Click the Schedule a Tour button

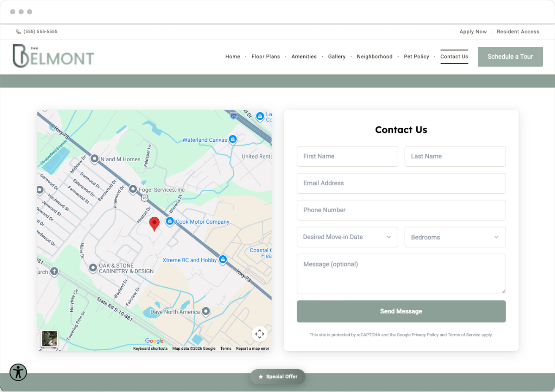click(510, 57)
